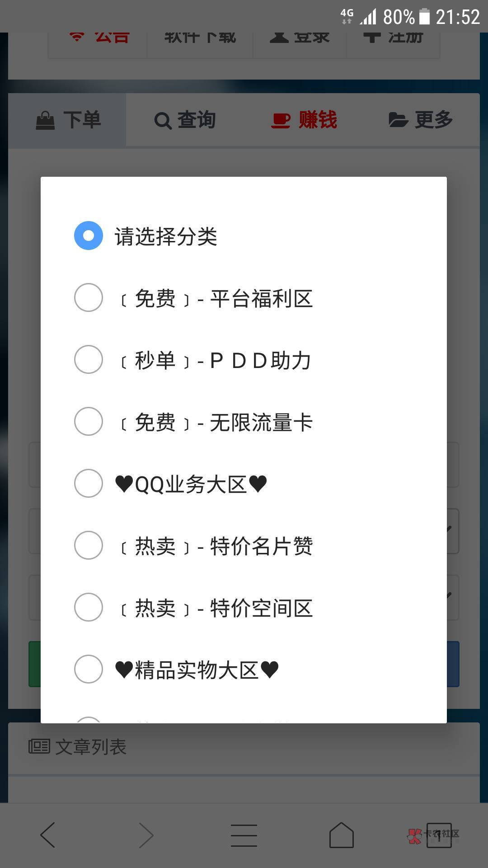Open the browser hamburger menu icon

[x=244, y=835]
